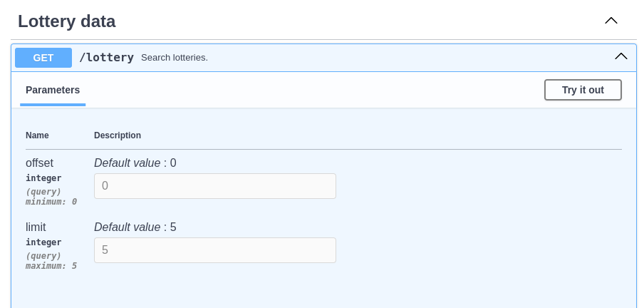Viewport: 644px width, 308px height.
Task: Select the Parameters tab
Action: (53, 90)
